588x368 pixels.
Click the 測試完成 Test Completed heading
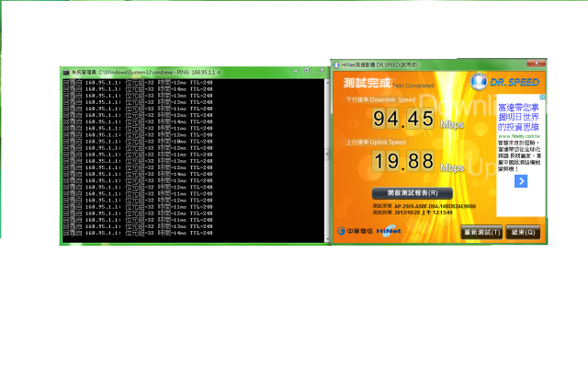[388, 83]
